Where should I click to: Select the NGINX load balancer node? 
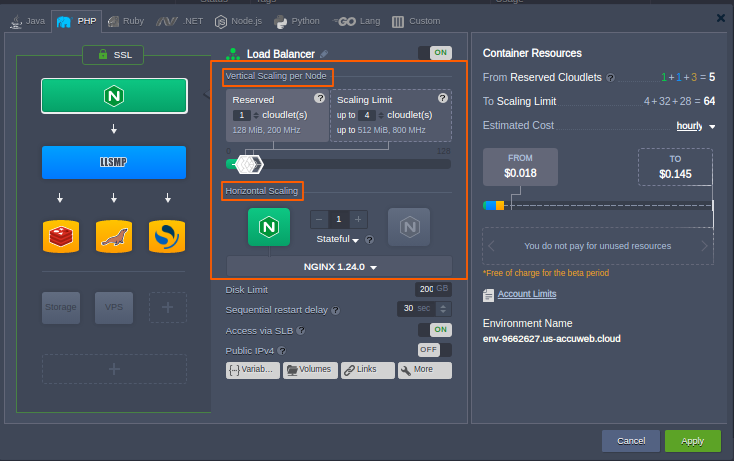114,96
